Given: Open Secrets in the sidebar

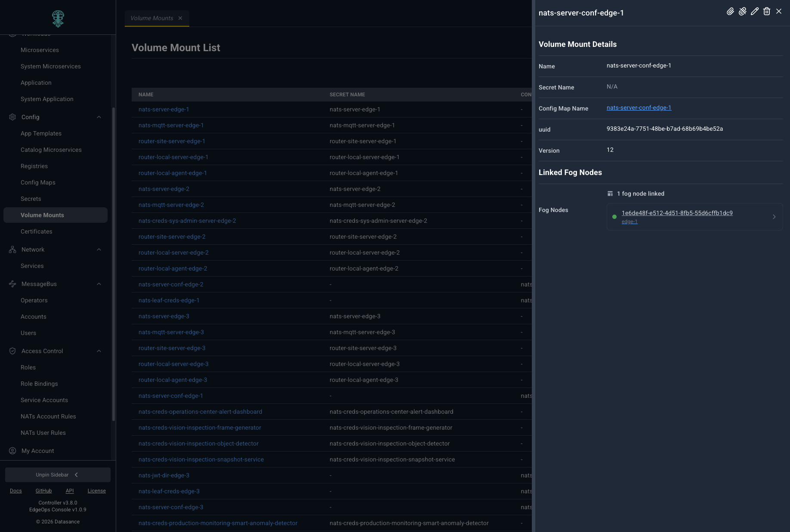Looking at the screenshot, I should [x=31, y=199].
